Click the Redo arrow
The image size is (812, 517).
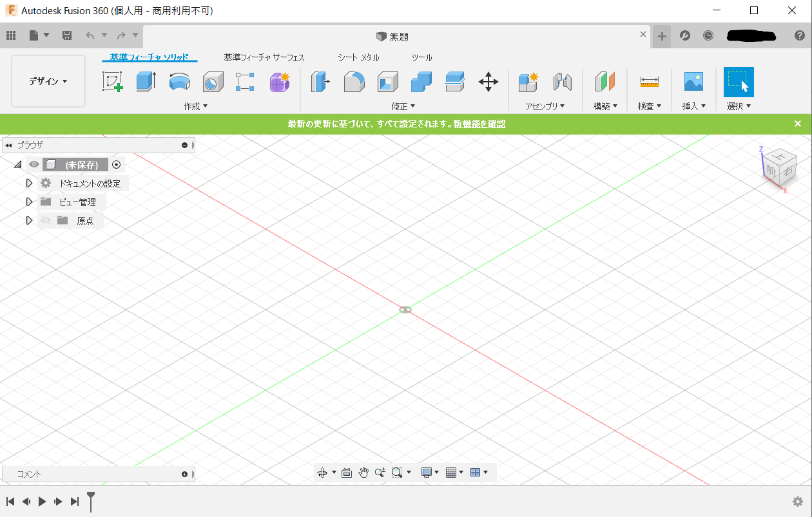click(121, 35)
